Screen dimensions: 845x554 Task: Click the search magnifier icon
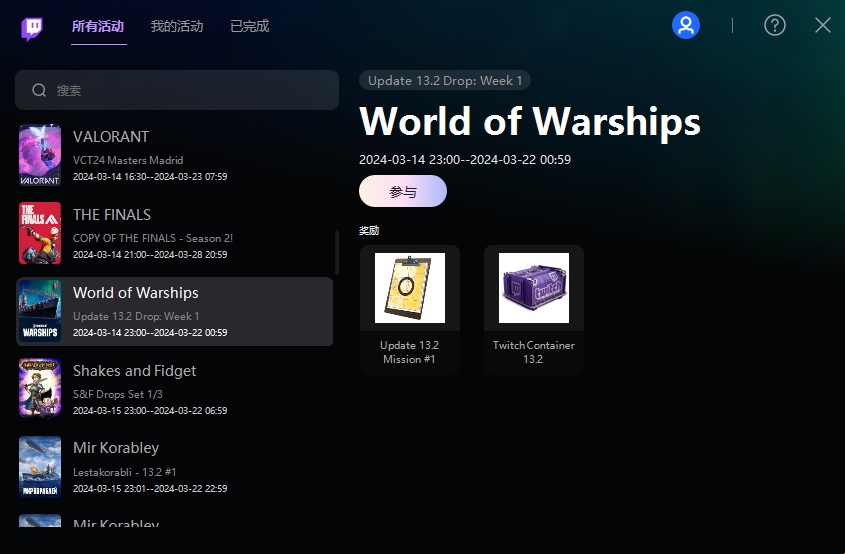click(x=39, y=90)
